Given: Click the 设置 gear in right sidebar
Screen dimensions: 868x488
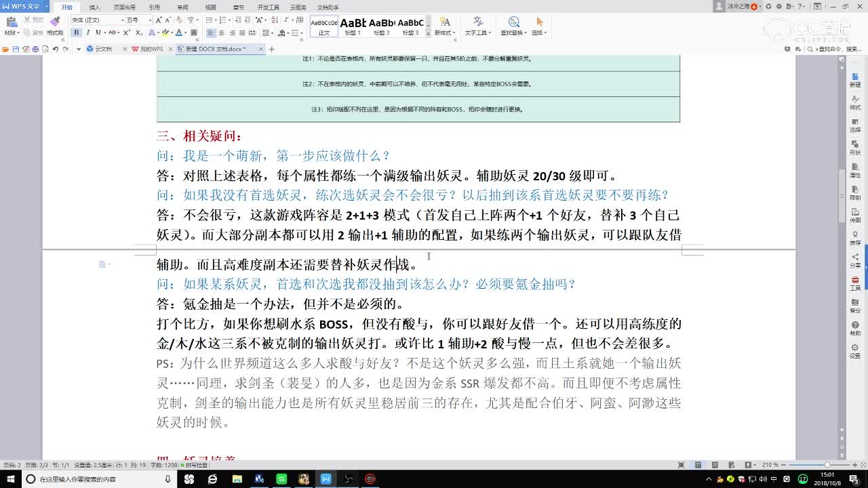Looking at the screenshot, I should coord(855,350).
